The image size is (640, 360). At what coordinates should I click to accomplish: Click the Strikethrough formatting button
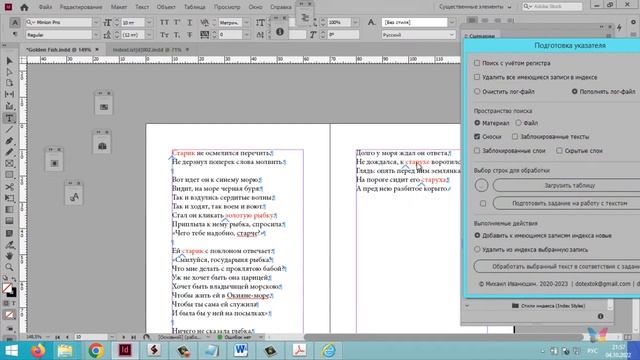tap(189, 35)
